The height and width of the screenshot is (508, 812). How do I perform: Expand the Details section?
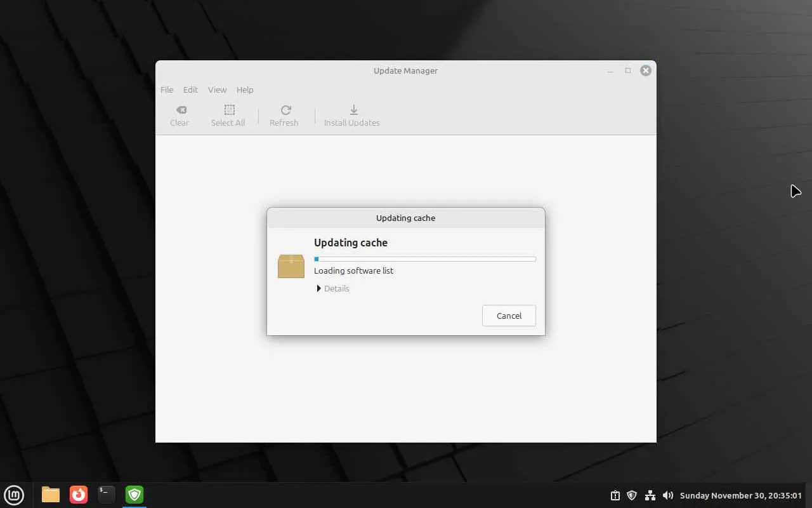point(332,288)
